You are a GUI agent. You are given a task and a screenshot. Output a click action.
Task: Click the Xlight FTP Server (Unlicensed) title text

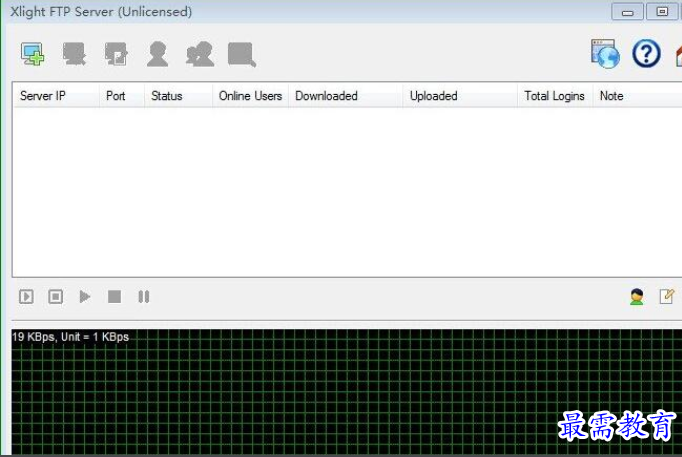(101, 12)
